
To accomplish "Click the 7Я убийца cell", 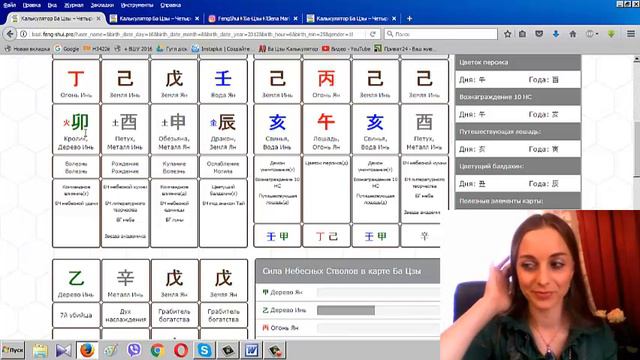I will (x=76, y=315).
